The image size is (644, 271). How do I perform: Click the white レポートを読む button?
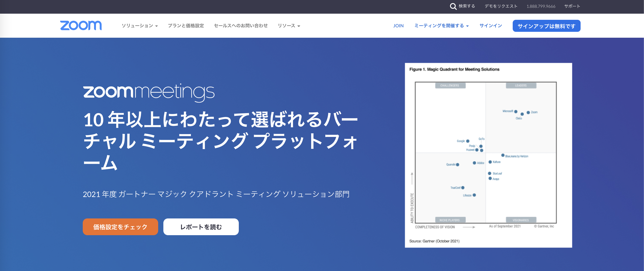click(201, 227)
